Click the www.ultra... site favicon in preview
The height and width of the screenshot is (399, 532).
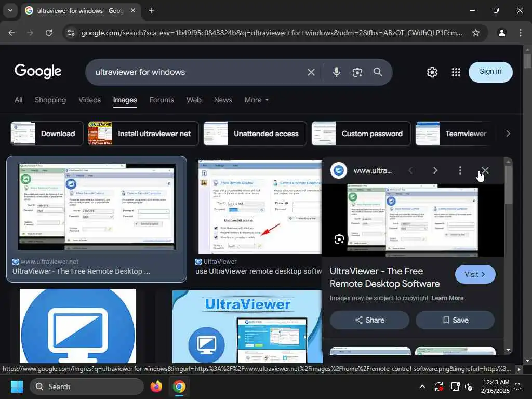(339, 170)
